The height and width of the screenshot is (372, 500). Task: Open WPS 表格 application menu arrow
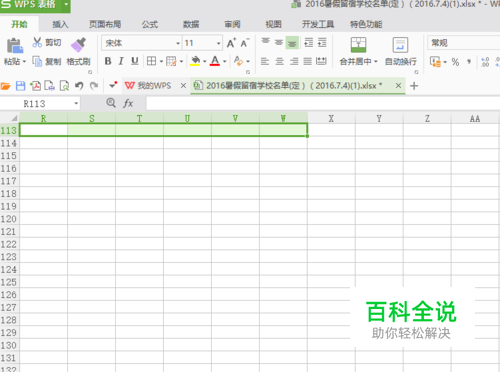point(66,4)
